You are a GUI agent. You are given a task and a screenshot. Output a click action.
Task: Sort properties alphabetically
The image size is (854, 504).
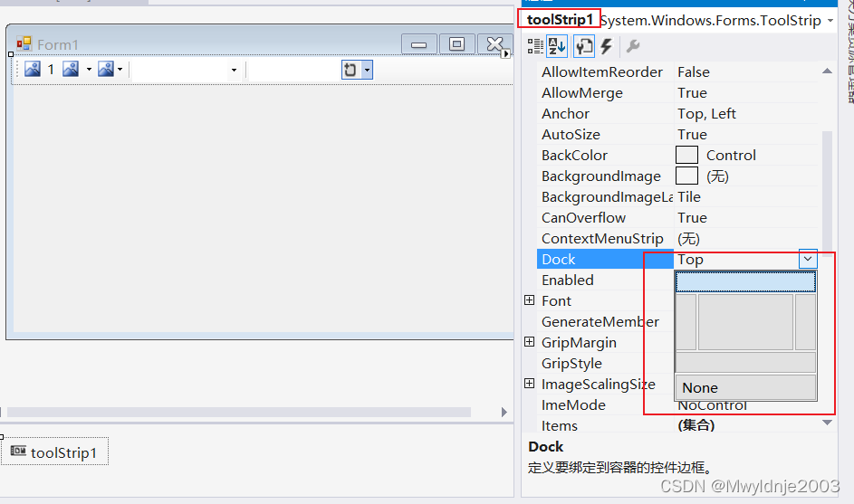point(557,46)
